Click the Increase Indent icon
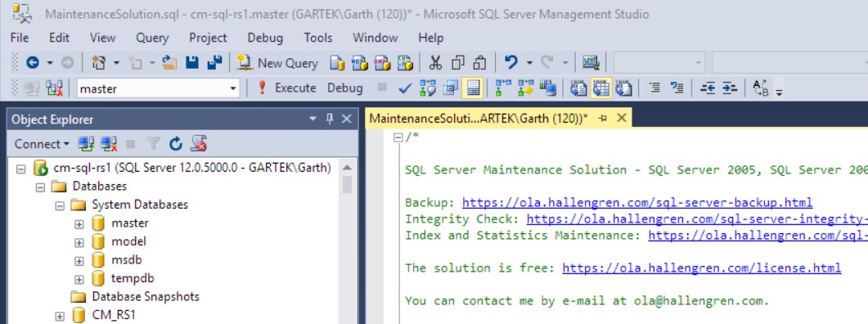 pyautogui.click(x=730, y=88)
